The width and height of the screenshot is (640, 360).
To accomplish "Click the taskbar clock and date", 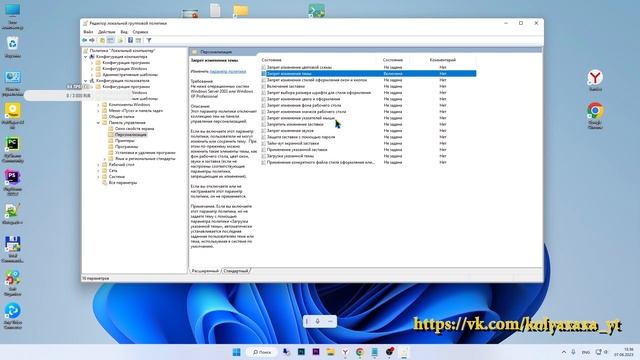I will pyautogui.click(x=624, y=352).
